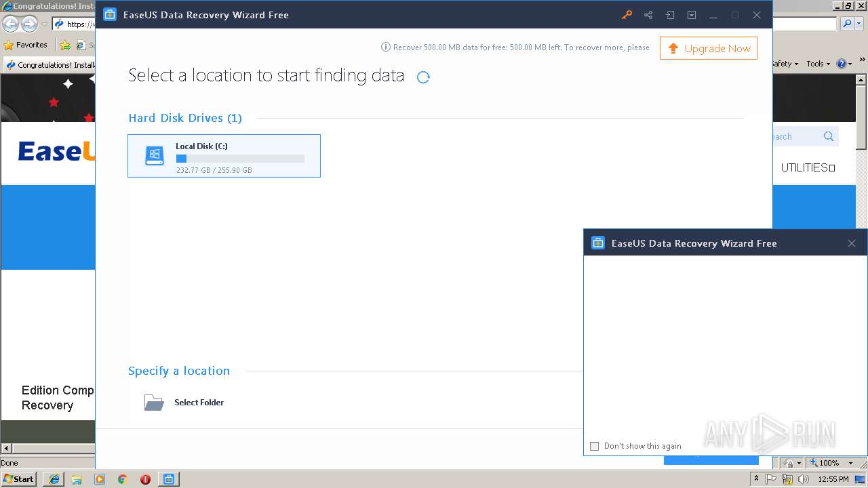Click the EaseUS popup title icon

point(598,243)
